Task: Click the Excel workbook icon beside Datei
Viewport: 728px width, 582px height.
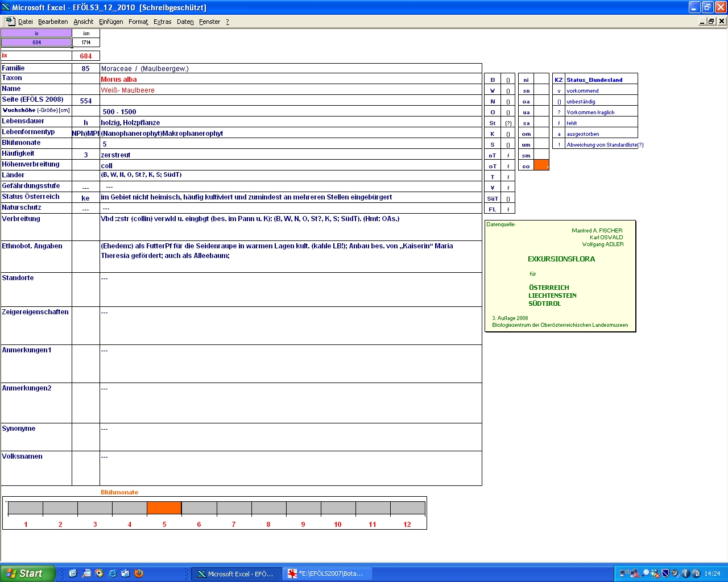Action: (10, 21)
